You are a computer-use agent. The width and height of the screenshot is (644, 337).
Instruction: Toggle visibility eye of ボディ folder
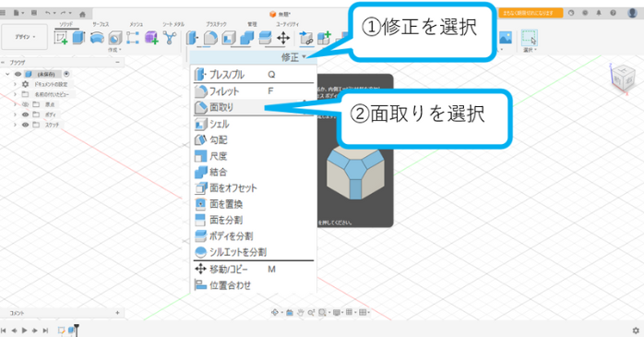tap(25, 114)
